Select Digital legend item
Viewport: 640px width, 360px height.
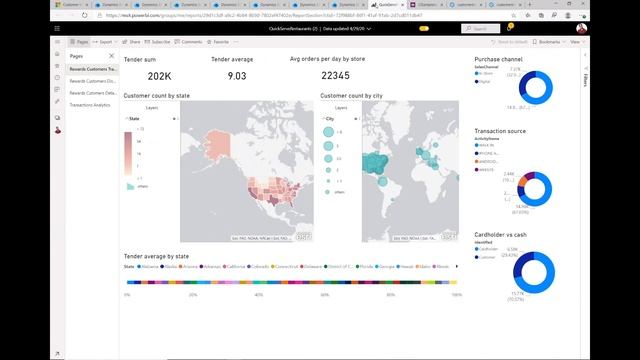click(482, 82)
